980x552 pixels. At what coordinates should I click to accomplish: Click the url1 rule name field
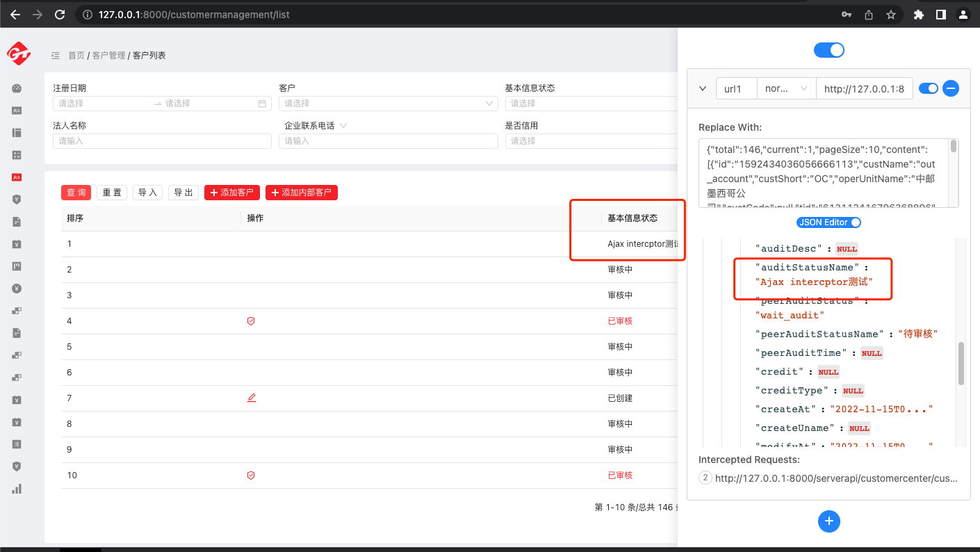[737, 88]
